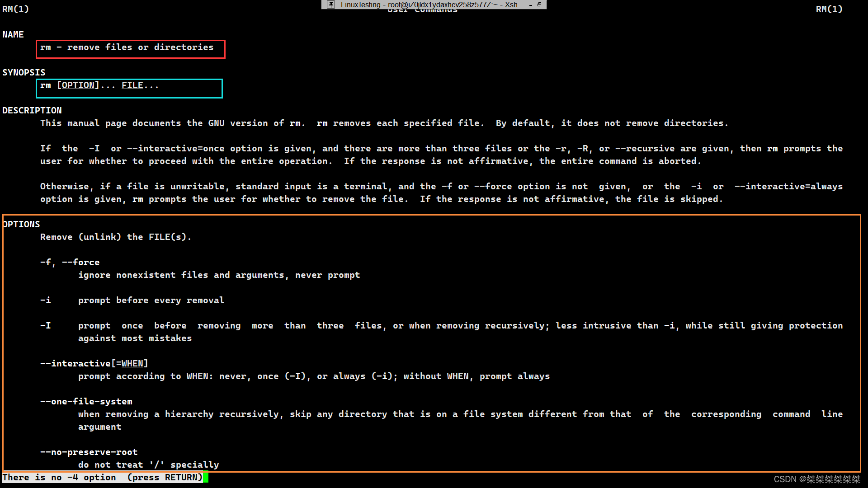868x488 pixels.
Task: Click the Xsh terminal application icon
Action: [330, 4]
